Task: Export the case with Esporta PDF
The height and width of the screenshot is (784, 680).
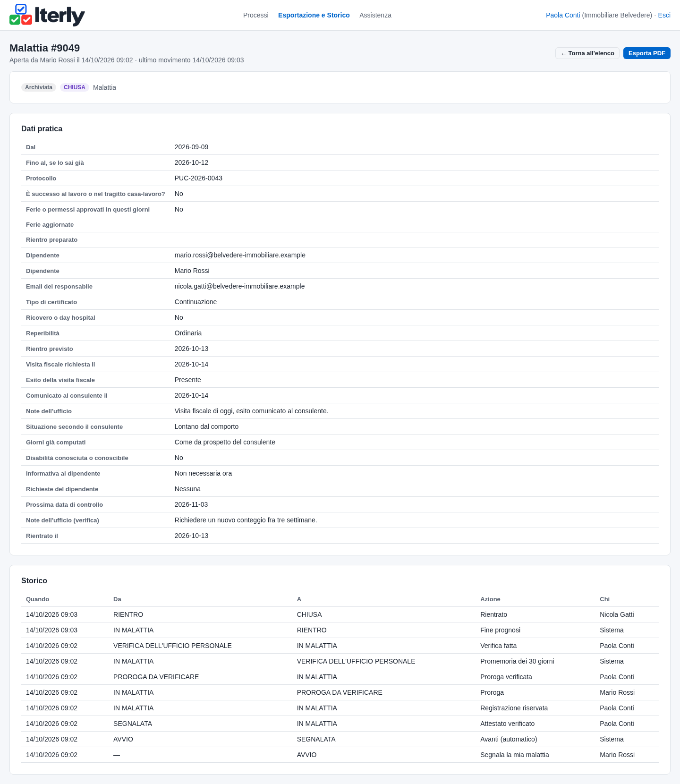Action: point(647,53)
